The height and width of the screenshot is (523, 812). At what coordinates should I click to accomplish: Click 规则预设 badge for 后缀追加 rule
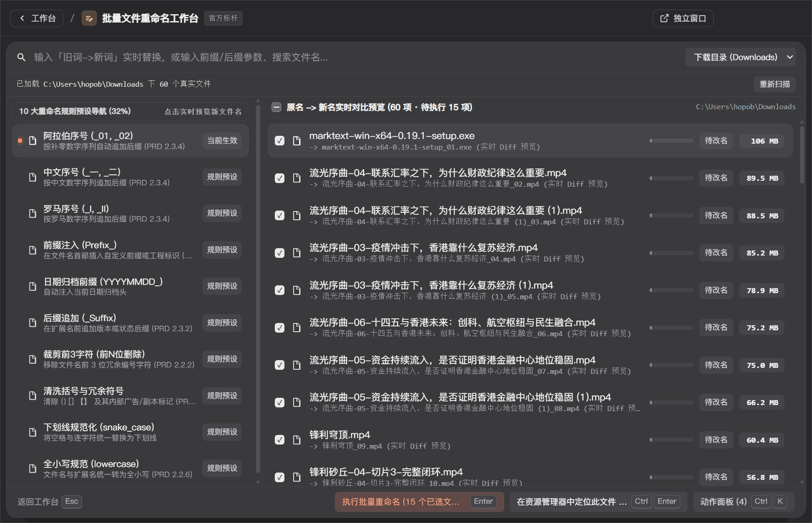[x=222, y=323]
